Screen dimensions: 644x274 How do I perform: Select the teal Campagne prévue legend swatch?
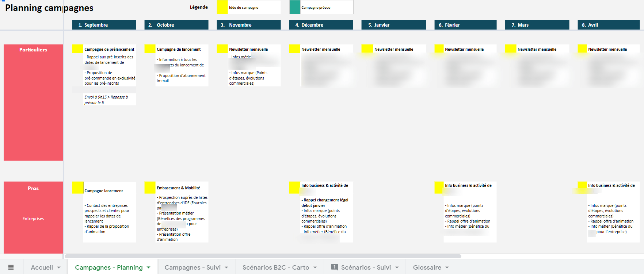pos(295,7)
